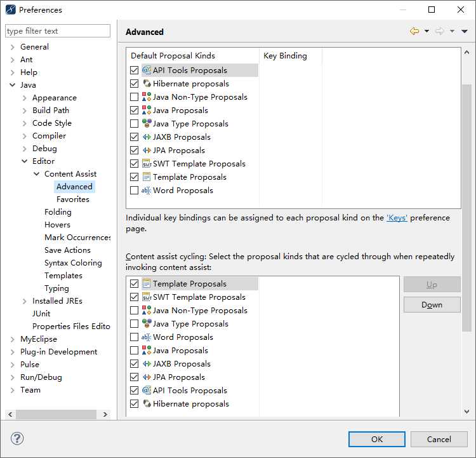Click the JAXB Proposals icon in Default Proposal Kinds
Viewport: 476px width, 458px height.
pos(147,137)
